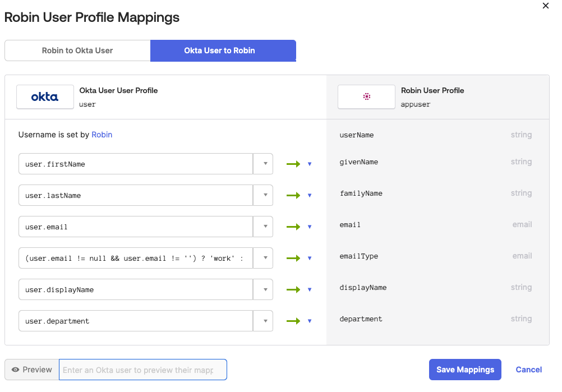
Task: Expand the user.displayName attribute dropdown
Action: tap(263, 289)
